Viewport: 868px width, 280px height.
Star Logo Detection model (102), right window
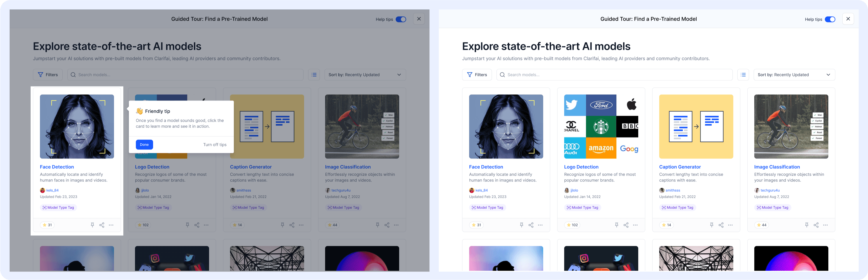pyautogui.click(x=572, y=225)
